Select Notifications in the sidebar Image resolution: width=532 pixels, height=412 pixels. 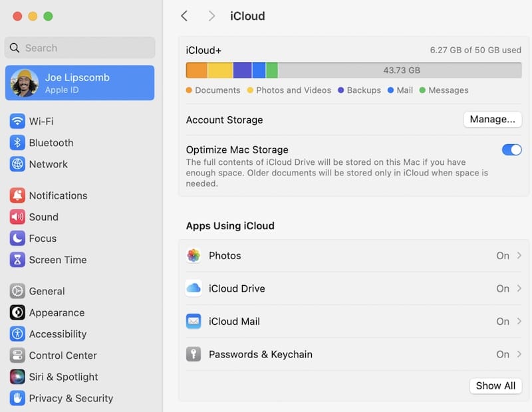[x=80, y=195]
